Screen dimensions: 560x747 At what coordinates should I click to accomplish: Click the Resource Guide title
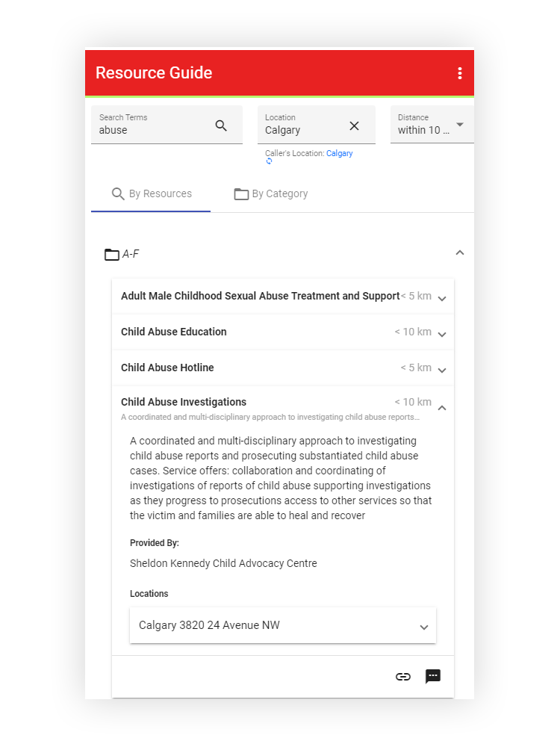154,73
